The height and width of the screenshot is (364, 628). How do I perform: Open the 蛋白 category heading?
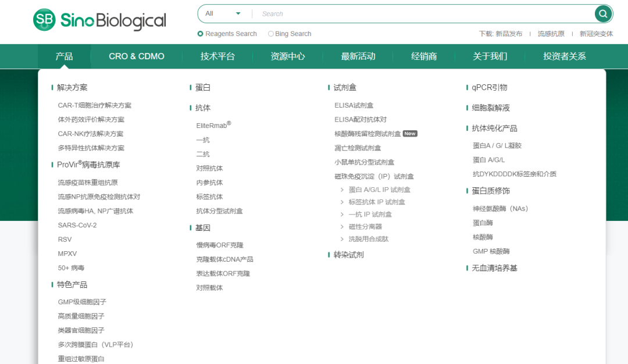tap(203, 87)
